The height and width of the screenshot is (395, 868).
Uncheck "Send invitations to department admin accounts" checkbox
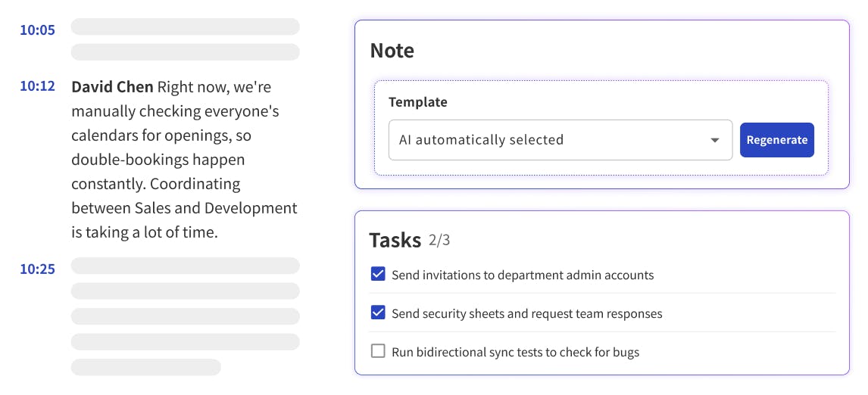(x=378, y=274)
